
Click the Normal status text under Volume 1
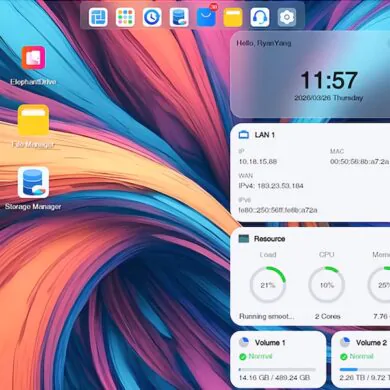coord(260,356)
